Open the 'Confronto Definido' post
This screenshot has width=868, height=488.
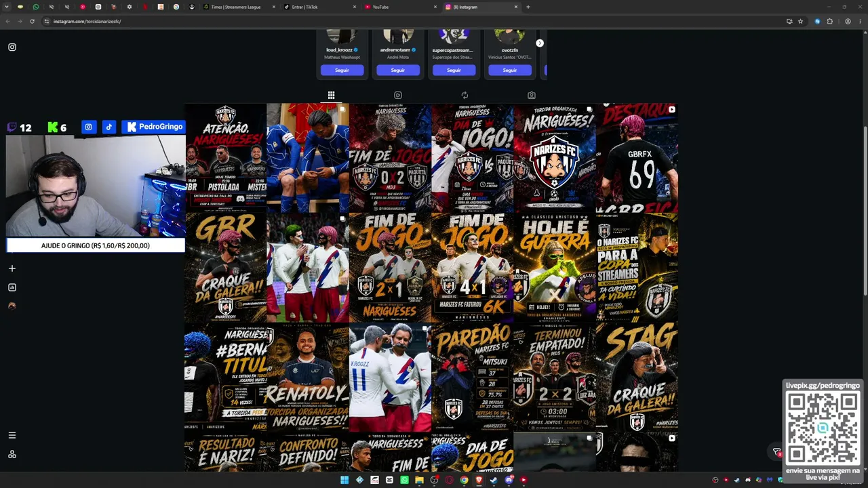coord(307,452)
